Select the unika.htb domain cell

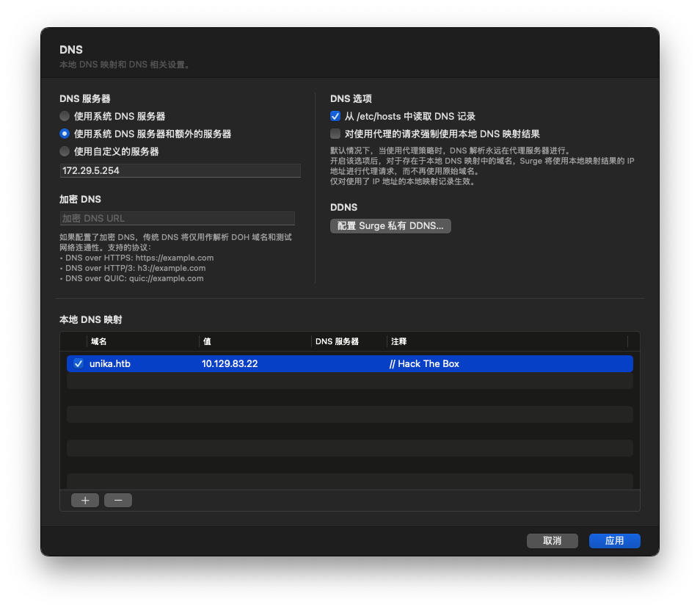[x=110, y=363]
